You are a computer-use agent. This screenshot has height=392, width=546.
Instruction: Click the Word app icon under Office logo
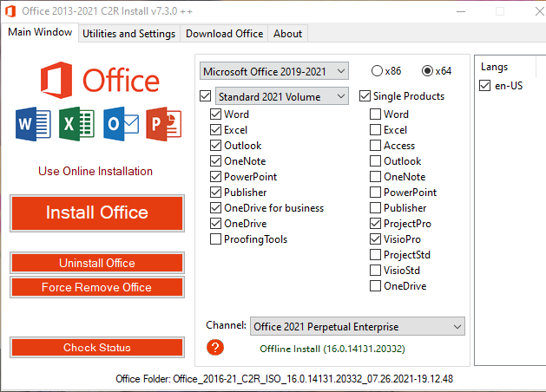pos(33,124)
